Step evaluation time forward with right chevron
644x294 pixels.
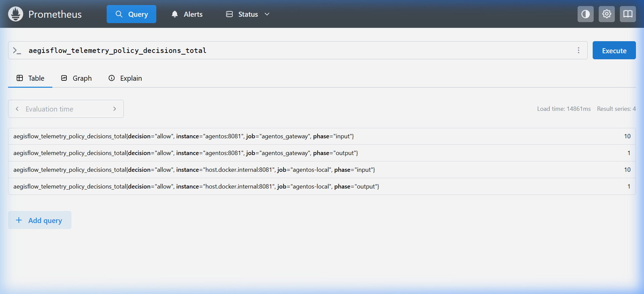[x=115, y=109]
